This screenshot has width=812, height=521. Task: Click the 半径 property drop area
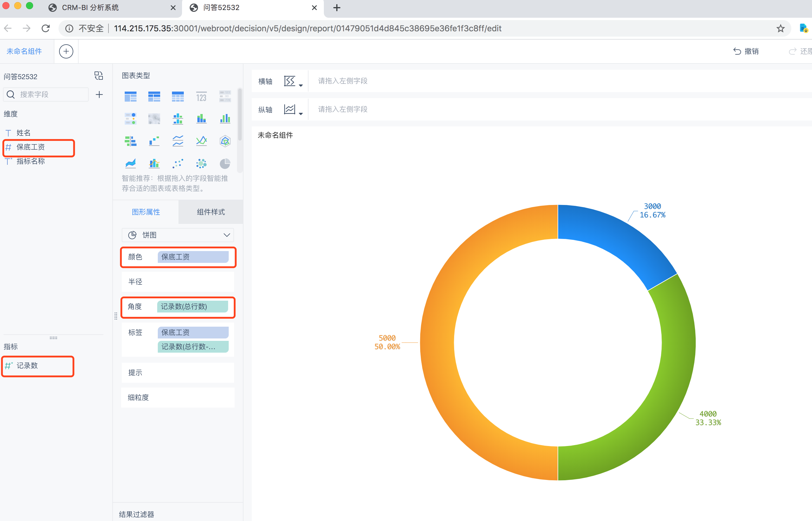click(x=178, y=282)
